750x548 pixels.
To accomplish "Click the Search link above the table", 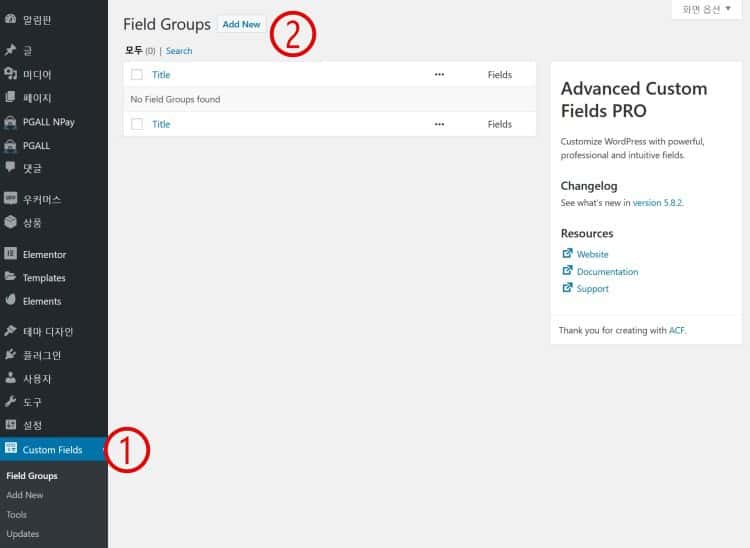I will 179,51.
